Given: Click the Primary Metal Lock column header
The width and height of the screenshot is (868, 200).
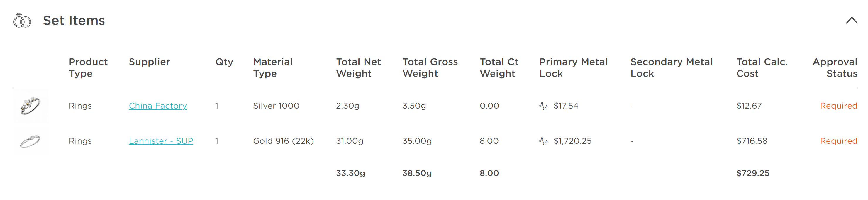Looking at the screenshot, I should click(x=573, y=68).
